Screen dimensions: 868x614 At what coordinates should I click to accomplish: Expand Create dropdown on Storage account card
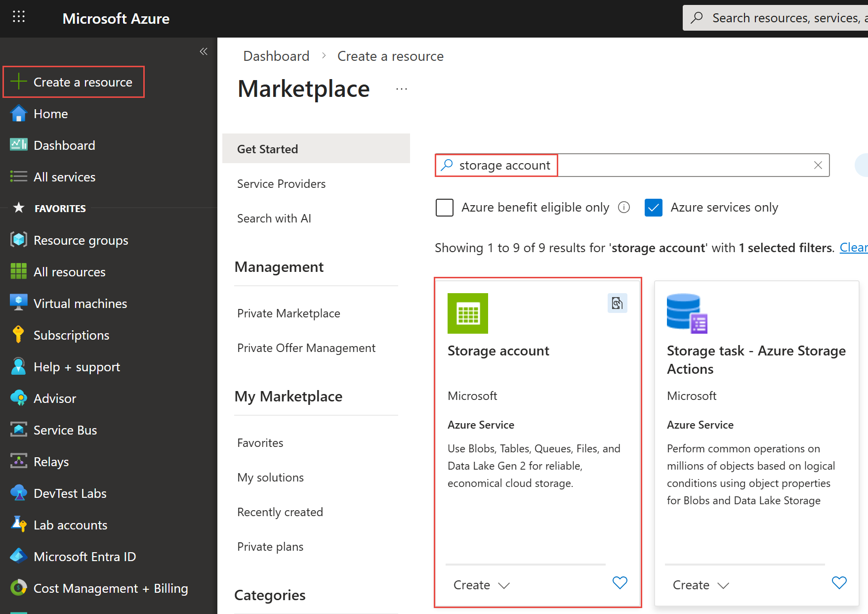coord(504,585)
